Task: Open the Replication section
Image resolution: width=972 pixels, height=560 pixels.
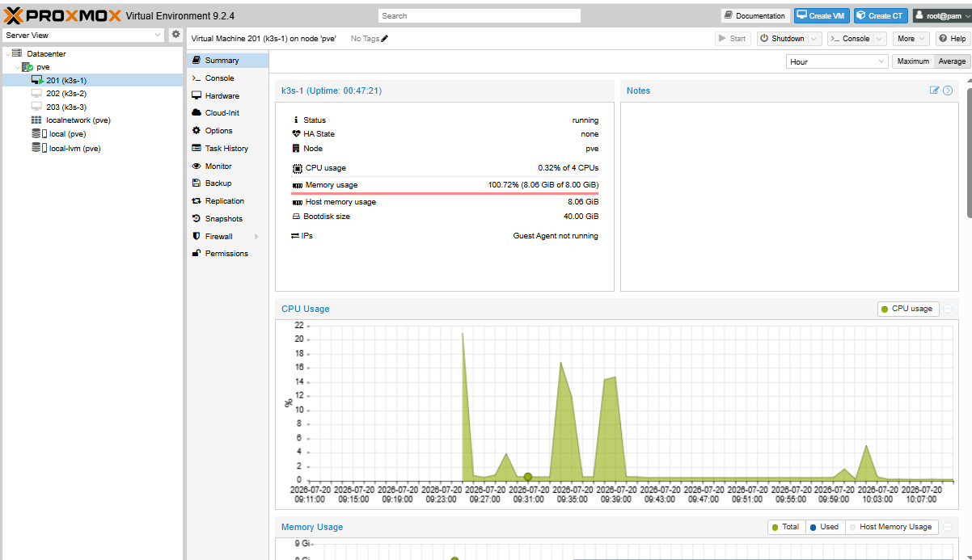Action: [227, 201]
